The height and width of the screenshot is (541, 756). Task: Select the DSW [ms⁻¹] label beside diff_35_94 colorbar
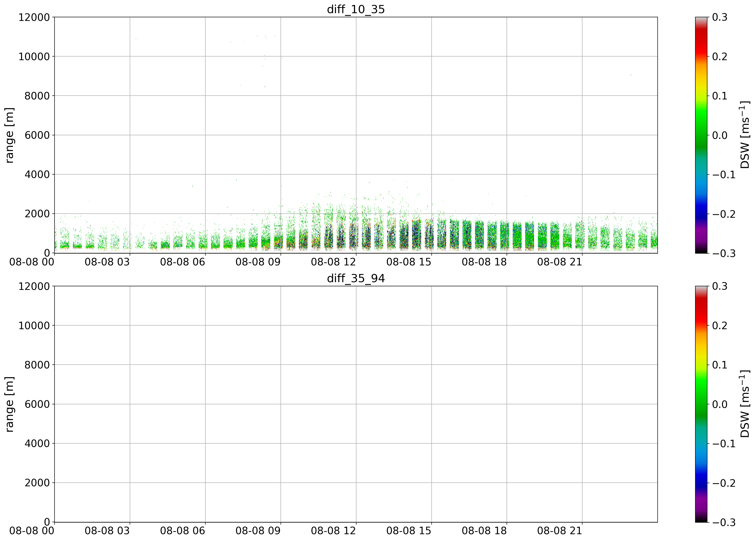tap(745, 404)
